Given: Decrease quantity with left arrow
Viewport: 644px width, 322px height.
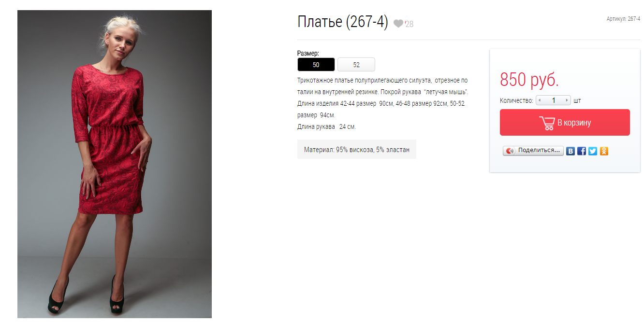Looking at the screenshot, I should pos(540,100).
